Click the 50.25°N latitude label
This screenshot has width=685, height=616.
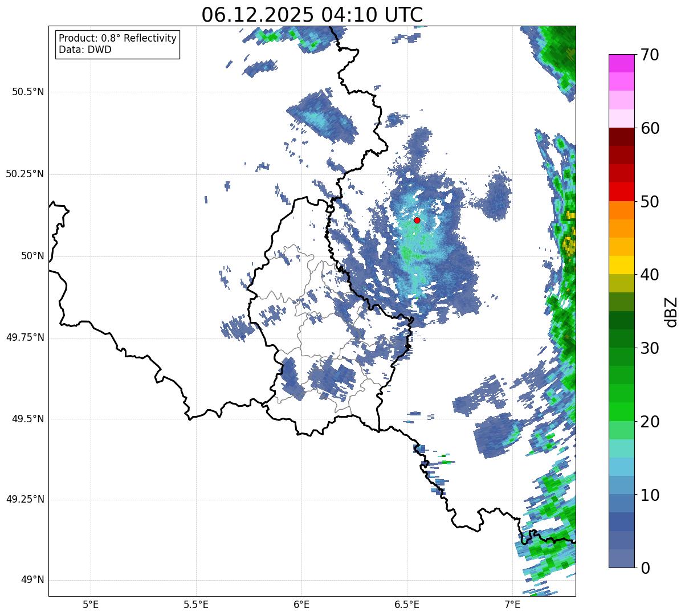[25, 174]
